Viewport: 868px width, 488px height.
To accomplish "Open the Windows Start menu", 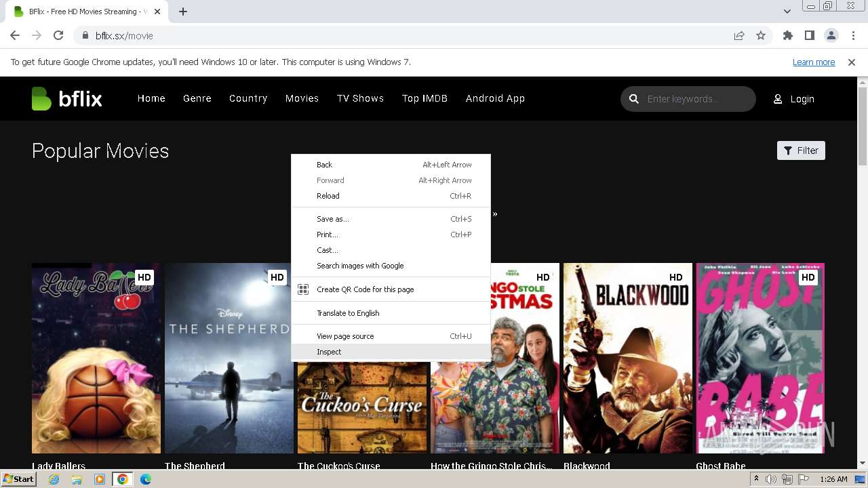I will click(x=18, y=479).
